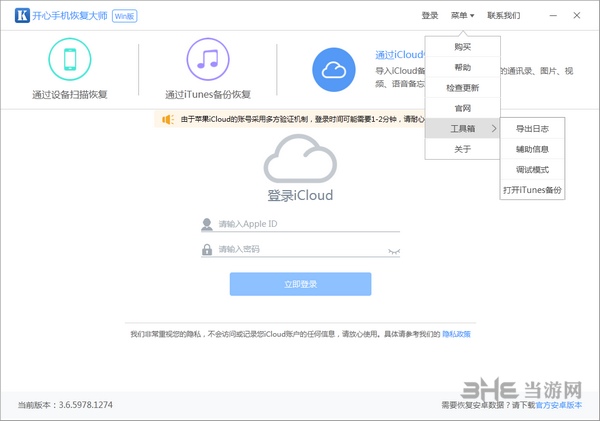
Task: Open the 隐私政策 link
Action: pos(456,334)
